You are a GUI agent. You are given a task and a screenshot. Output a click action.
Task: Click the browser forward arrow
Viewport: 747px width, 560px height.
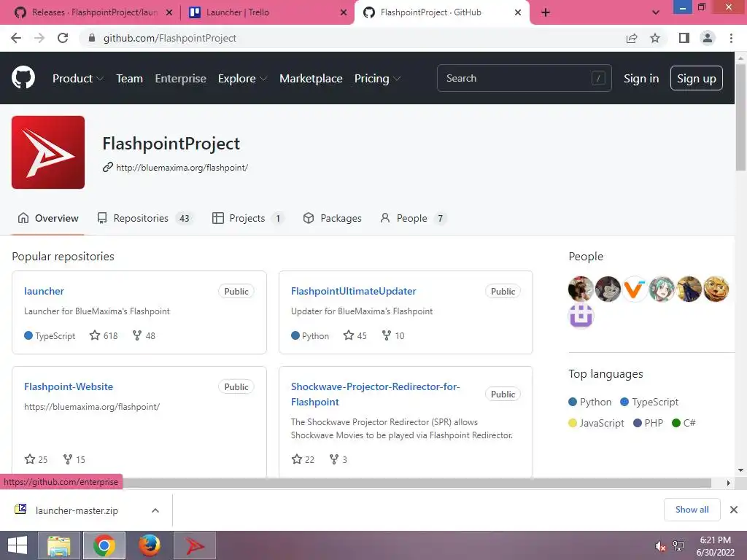(x=39, y=38)
